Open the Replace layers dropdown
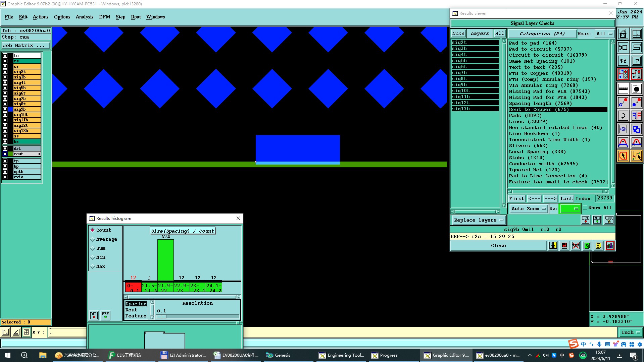Image resolution: width=644 pixels, height=362 pixels. tap(478, 220)
